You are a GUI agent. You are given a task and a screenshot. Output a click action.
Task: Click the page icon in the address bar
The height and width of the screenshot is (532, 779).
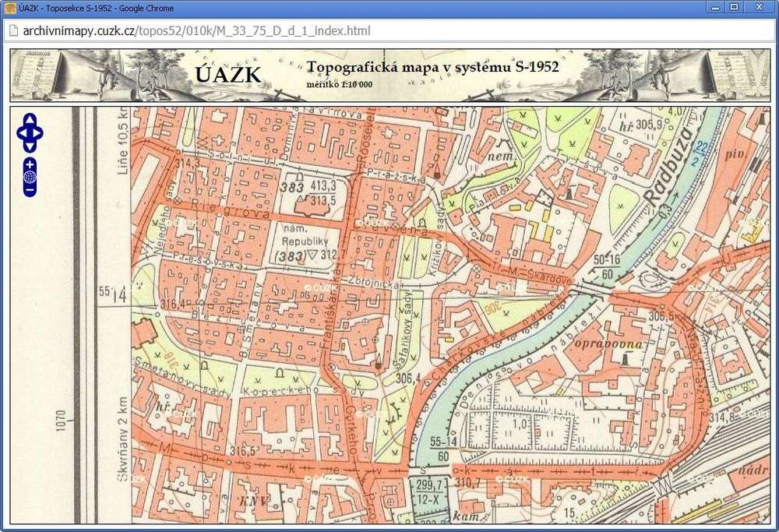point(12,31)
